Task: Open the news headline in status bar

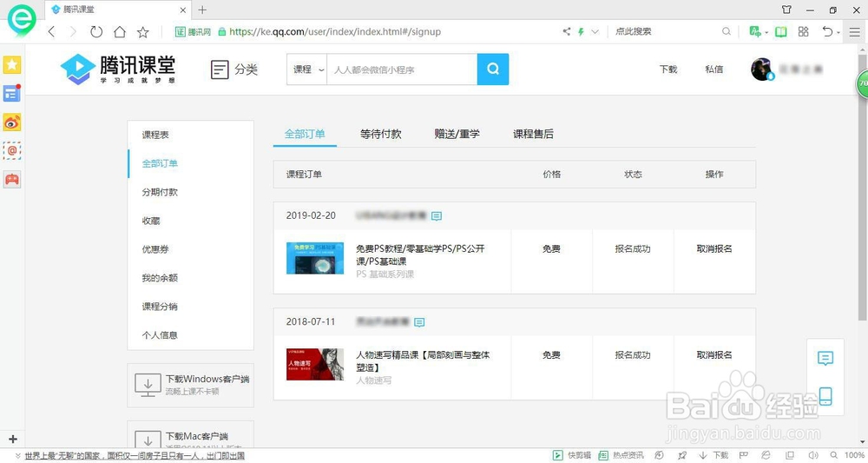Action: click(135, 456)
